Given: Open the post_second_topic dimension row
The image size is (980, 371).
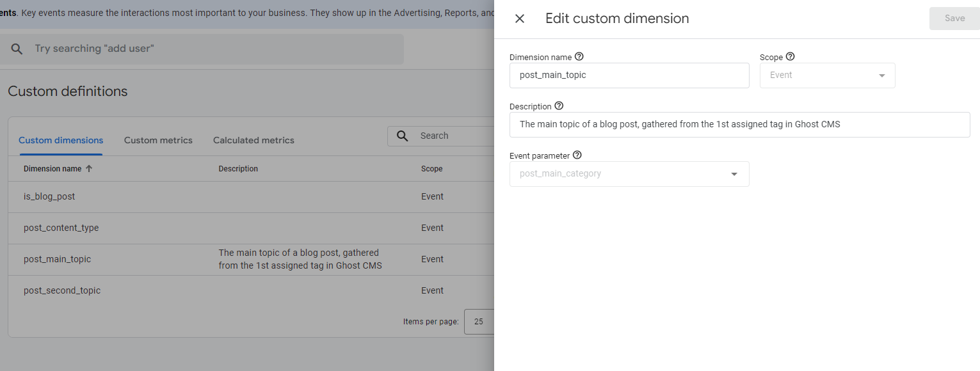Looking at the screenshot, I should [x=62, y=290].
